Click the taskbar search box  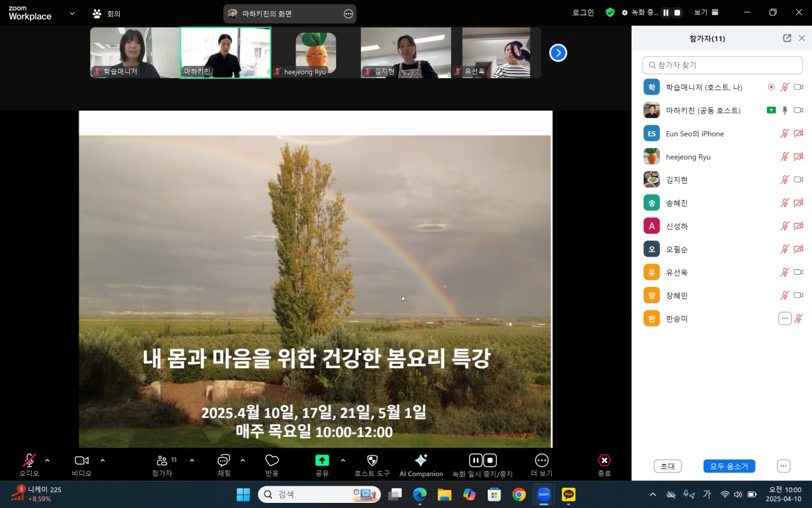pos(320,494)
